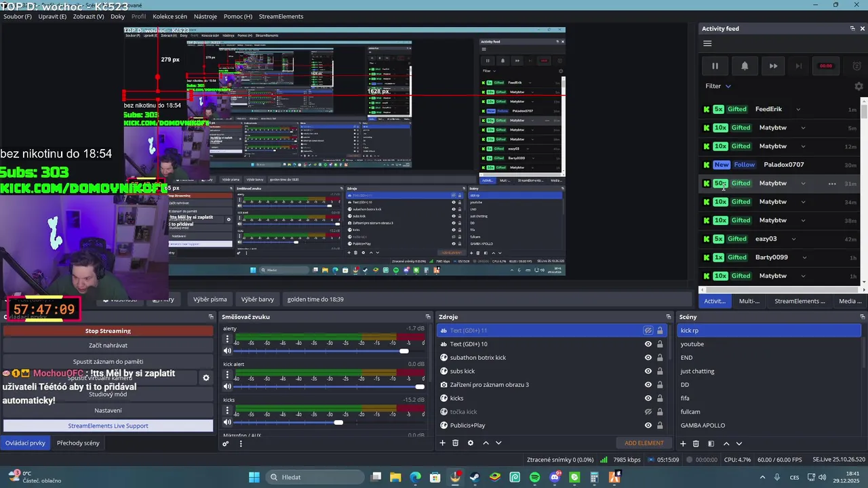868x488 pixels.
Task: Mute the kicks audio channel
Action: [227, 422]
